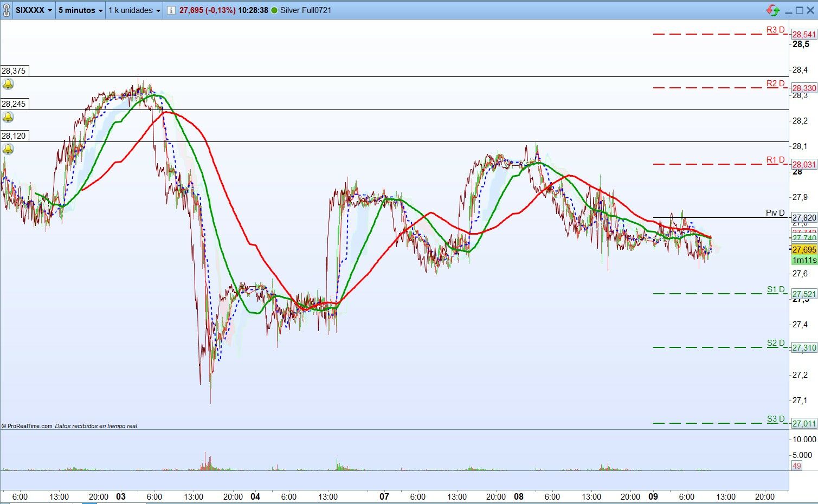
Task: Click the 27,521 price tag
Action: 804,294
